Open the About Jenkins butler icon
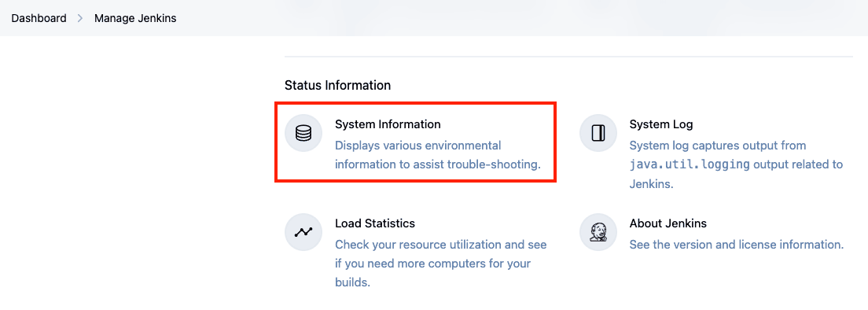 pyautogui.click(x=598, y=233)
